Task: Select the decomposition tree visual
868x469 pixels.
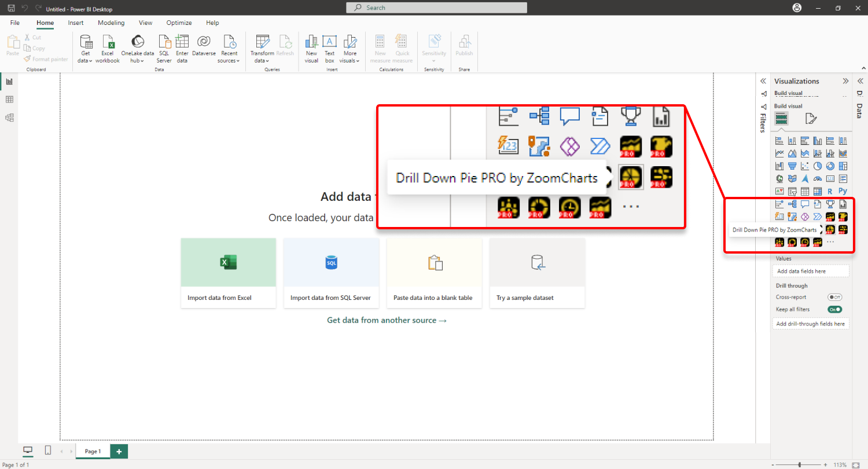Action: pyautogui.click(x=792, y=204)
